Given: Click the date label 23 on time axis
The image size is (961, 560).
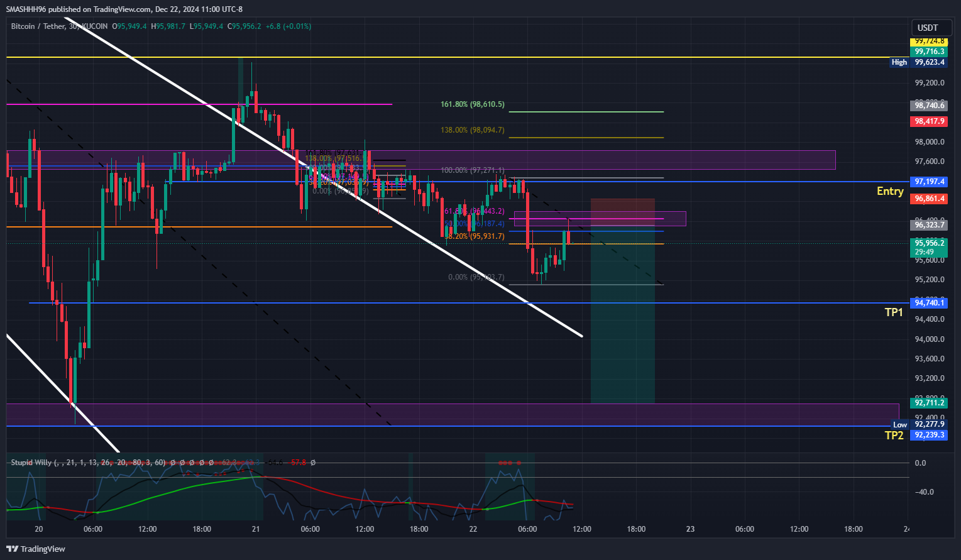Looking at the screenshot, I should coord(690,529).
